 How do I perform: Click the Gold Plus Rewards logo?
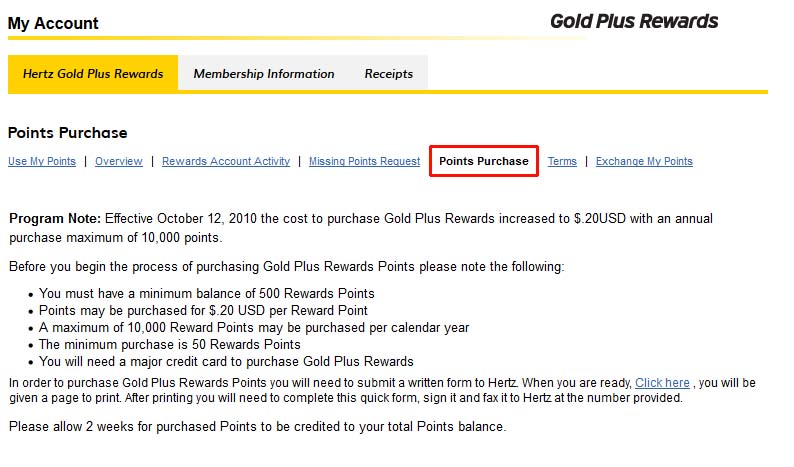[634, 21]
